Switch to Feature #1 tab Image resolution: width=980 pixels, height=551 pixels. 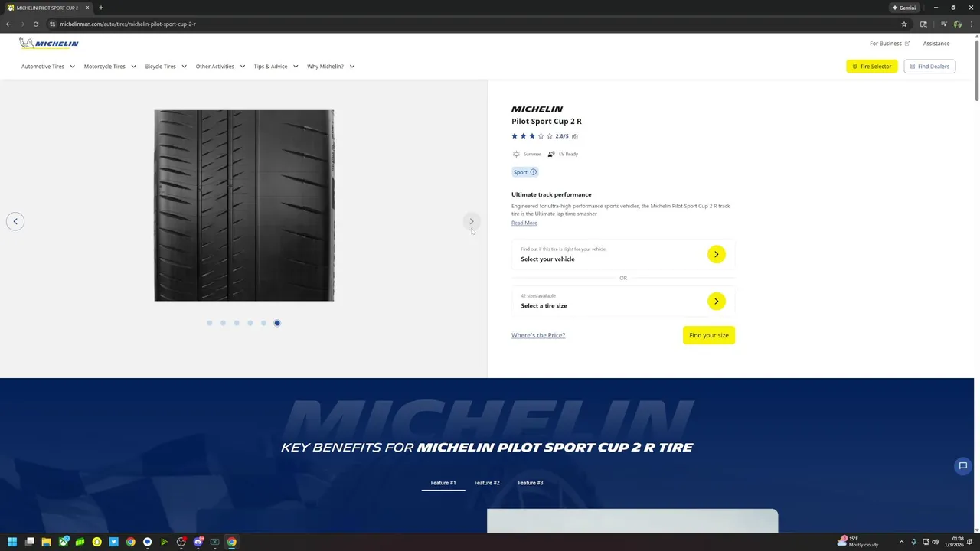tap(443, 483)
